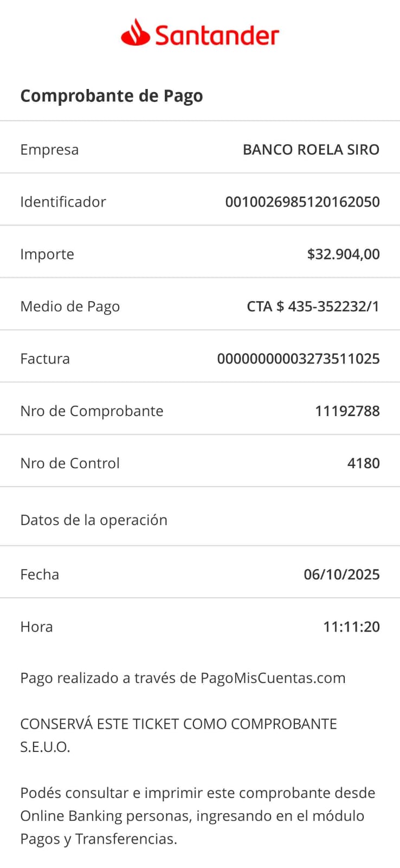Screen dimensions: 400x868
Task: Click the Hora field label
Action: (36, 627)
